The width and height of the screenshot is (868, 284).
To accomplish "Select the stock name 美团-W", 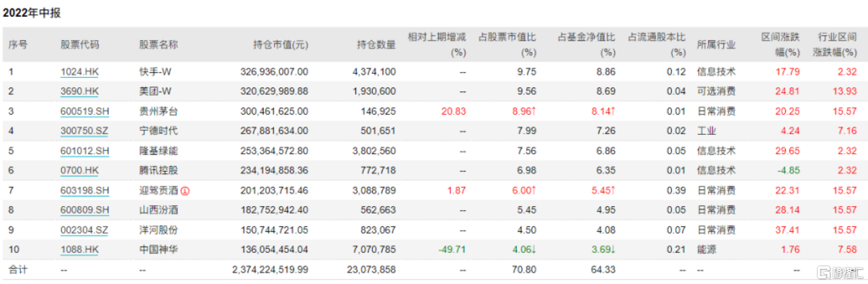I will [155, 91].
